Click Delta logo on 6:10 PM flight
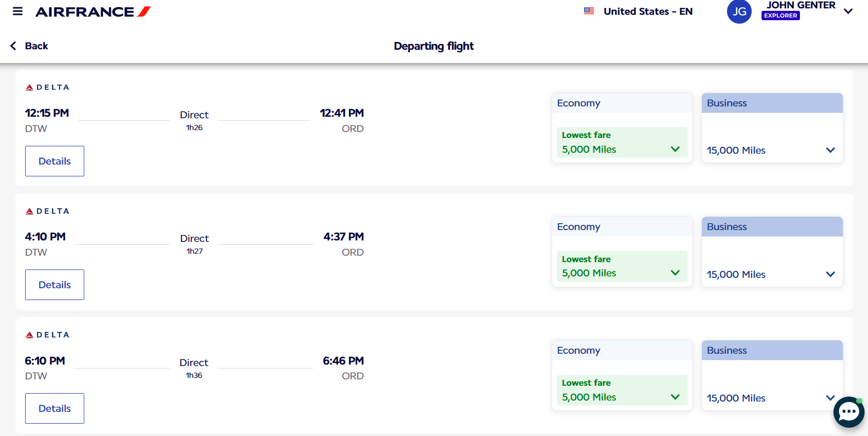The image size is (868, 436). [47, 335]
